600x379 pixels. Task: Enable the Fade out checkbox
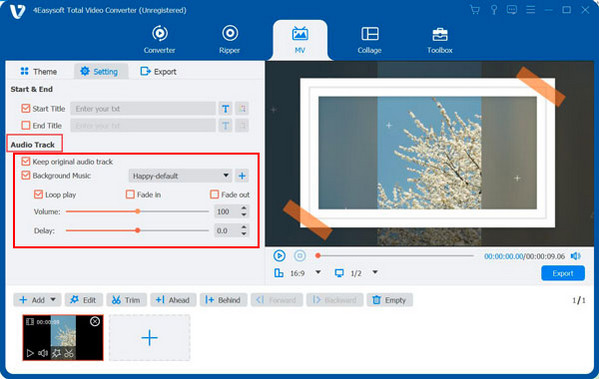point(214,194)
